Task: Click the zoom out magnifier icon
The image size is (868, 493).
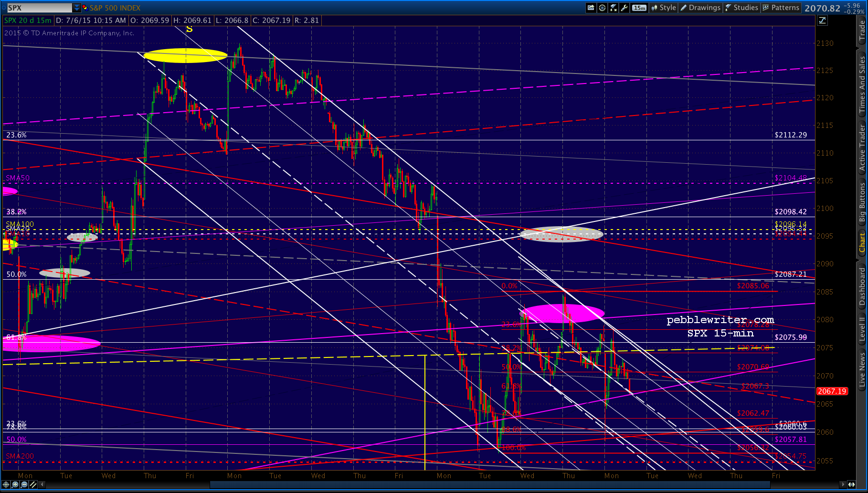Action: point(24,484)
